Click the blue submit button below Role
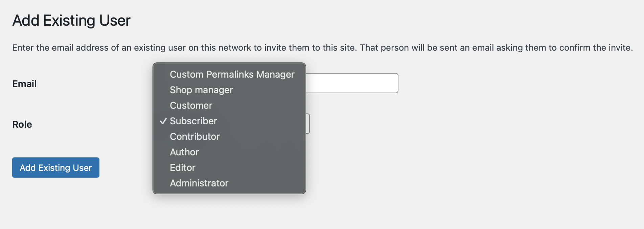This screenshot has height=229, width=644. coord(55,168)
